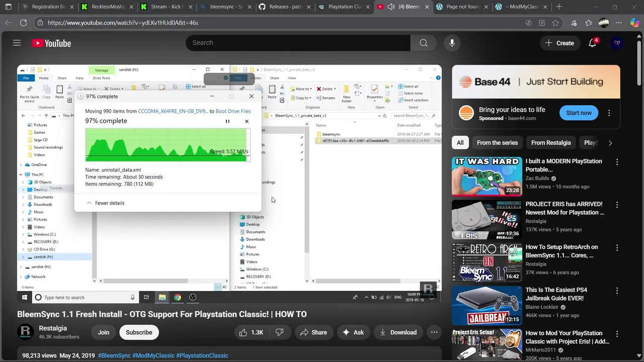Expand the OneDrive tree node in the video

pyautogui.click(x=21, y=165)
